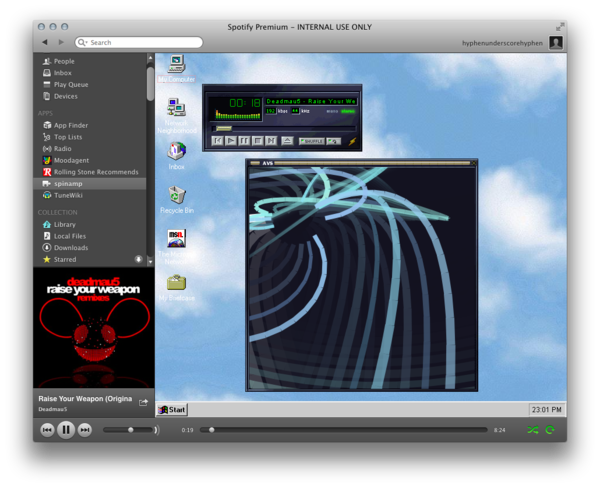The height and width of the screenshot is (488, 600).
Task: Skip to next track in Spotify
Action: click(85, 430)
